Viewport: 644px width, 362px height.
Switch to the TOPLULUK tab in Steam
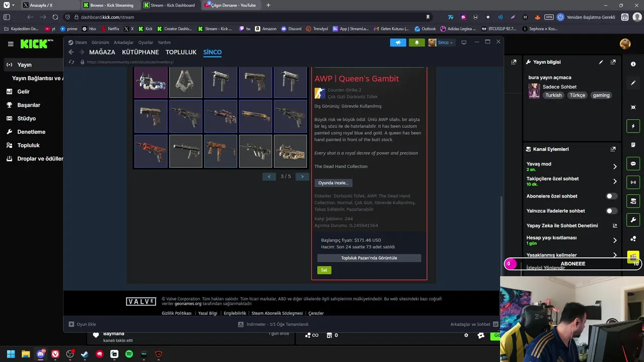181,52
